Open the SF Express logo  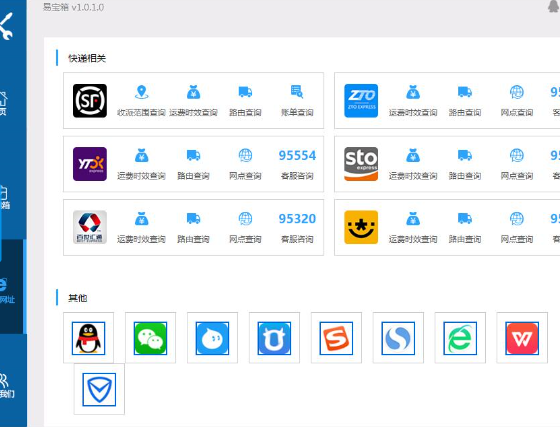[x=90, y=101]
